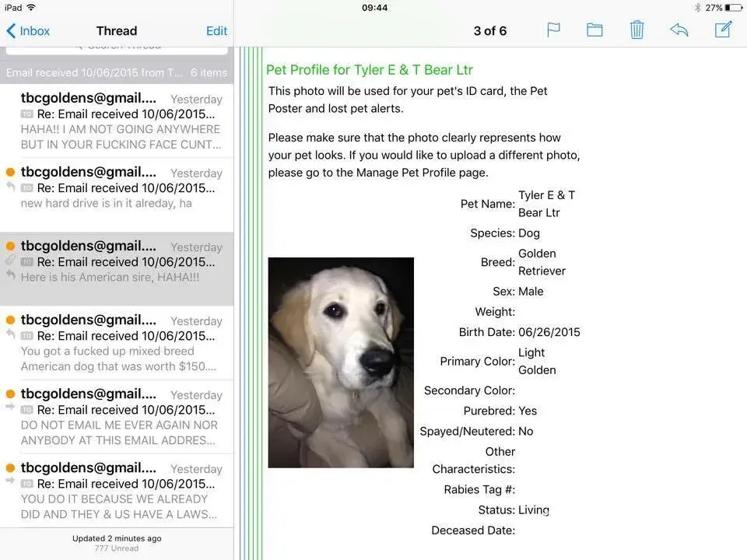This screenshot has height=560, width=747.
Task: Go back to Inbox
Action: (x=29, y=31)
